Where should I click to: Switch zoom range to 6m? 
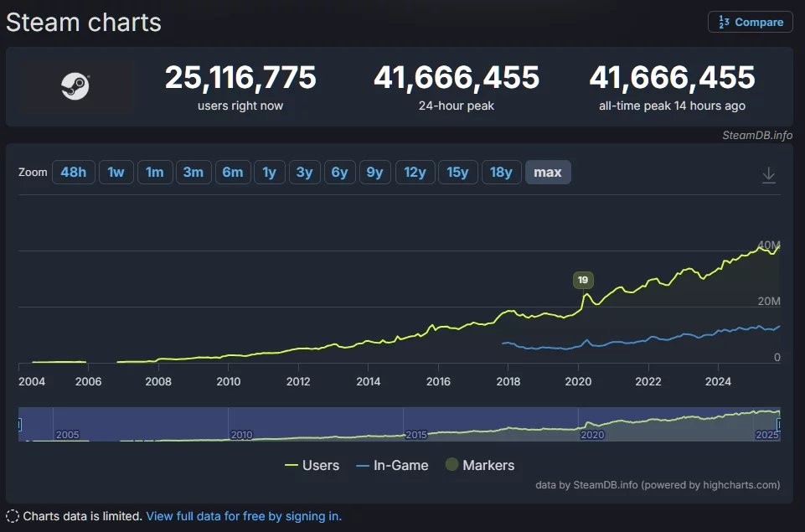tap(233, 172)
